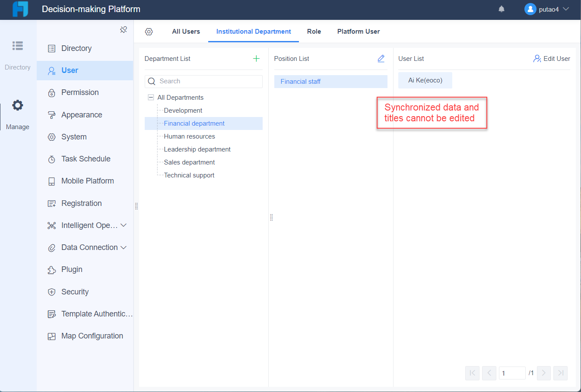Switch to the Role tab
581x392 pixels.
click(314, 31)
